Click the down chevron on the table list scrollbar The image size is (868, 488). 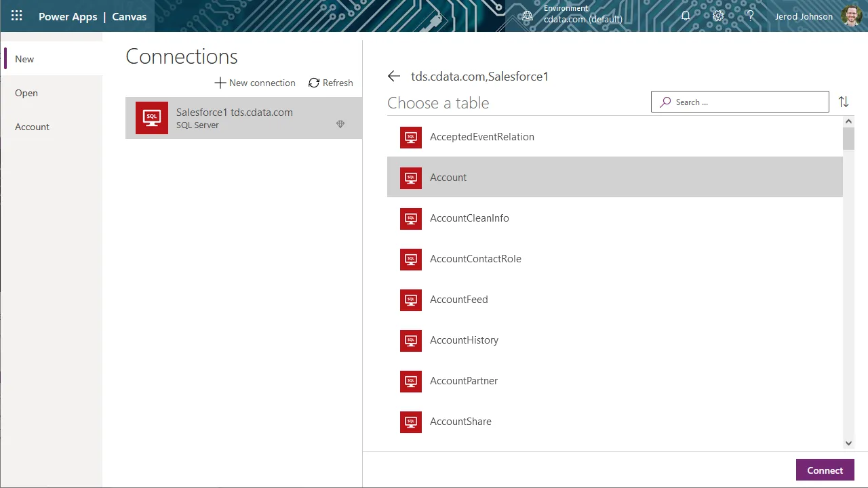click(848, 443)
